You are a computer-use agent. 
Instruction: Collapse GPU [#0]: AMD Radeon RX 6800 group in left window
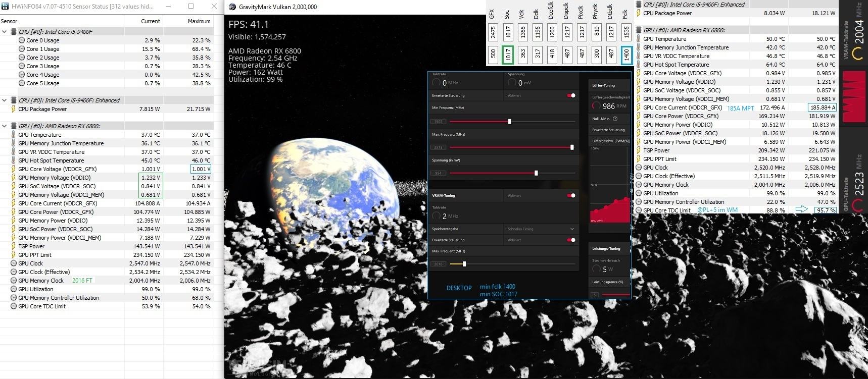coord(5,126)
